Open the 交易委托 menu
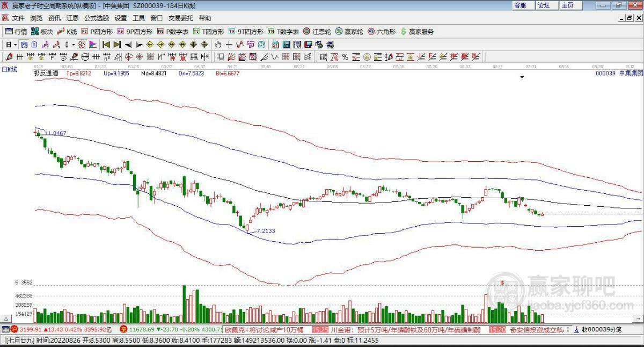The image size is (644, 347). (x=181, y=18)
